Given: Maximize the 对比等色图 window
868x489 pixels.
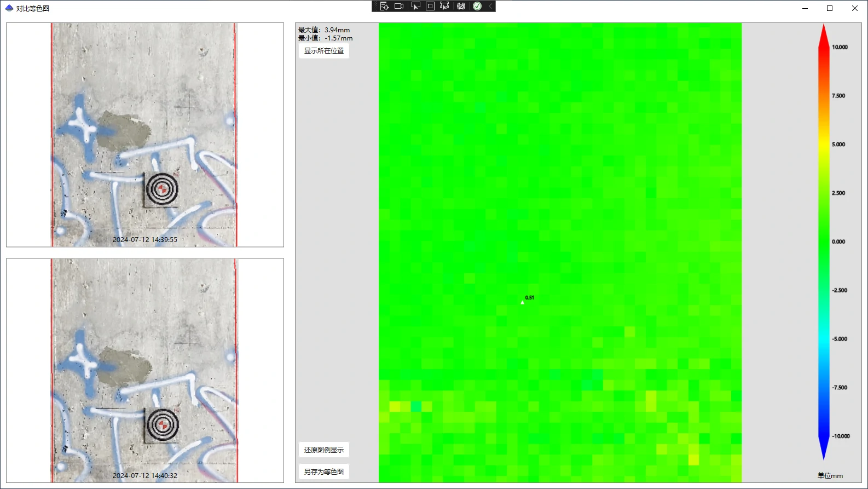Looking at the screenshot, I should pyautogui.click(x=830, y=8).
